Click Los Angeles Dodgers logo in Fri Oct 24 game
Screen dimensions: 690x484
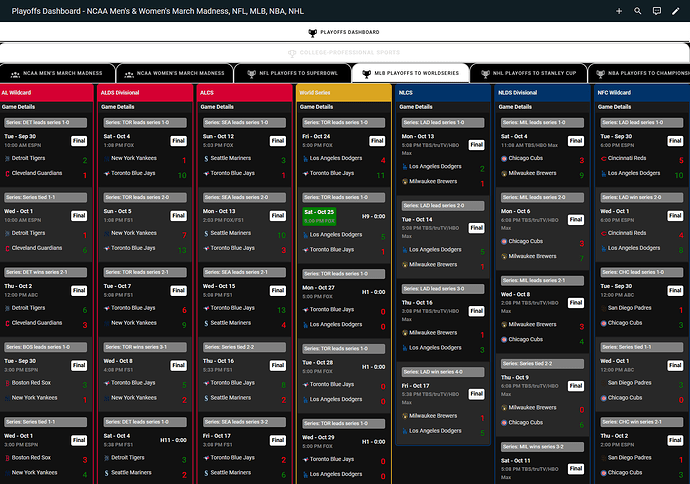click(306, 158)
